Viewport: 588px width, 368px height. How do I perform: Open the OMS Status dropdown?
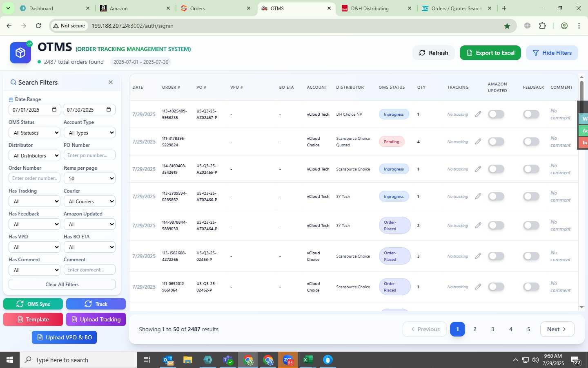pos(34,132)
